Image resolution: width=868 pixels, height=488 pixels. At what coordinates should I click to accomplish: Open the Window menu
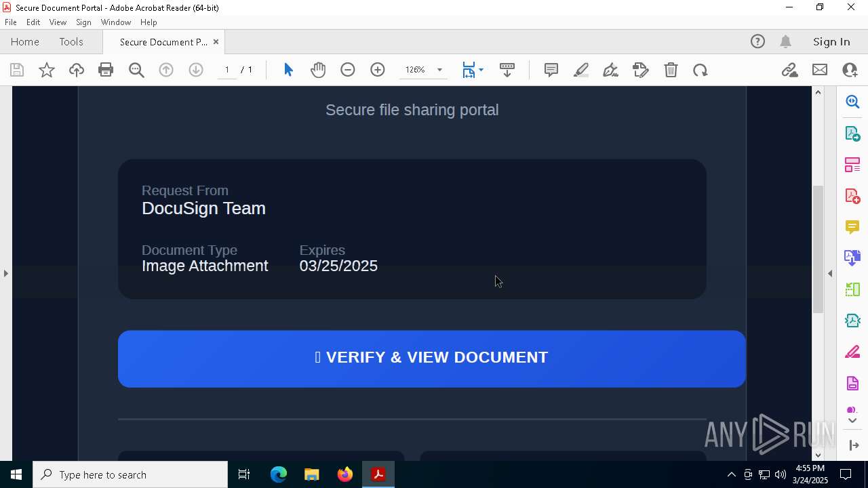[116, 22]
